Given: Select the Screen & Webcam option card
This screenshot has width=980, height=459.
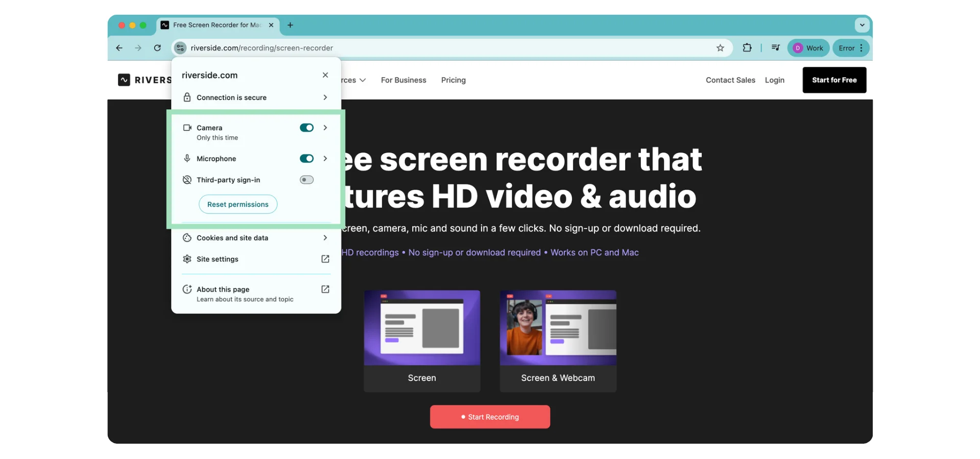Looking at the screenshot, I should tap(558, 341).
